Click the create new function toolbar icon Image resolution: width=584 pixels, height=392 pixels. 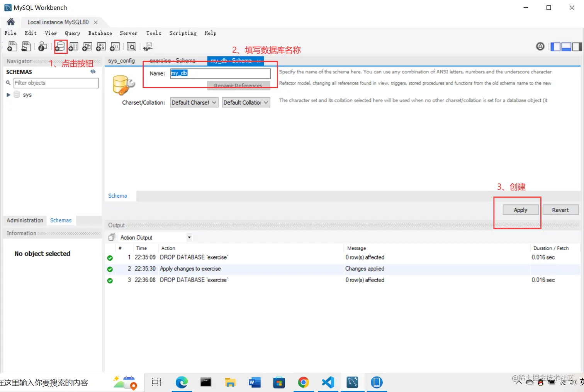click(x=115, y=47)
